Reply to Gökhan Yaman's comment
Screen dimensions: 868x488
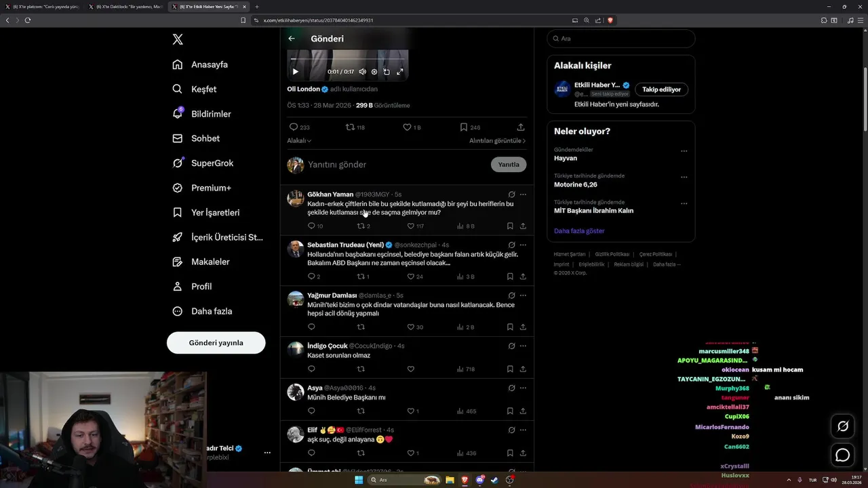(315, 226)
